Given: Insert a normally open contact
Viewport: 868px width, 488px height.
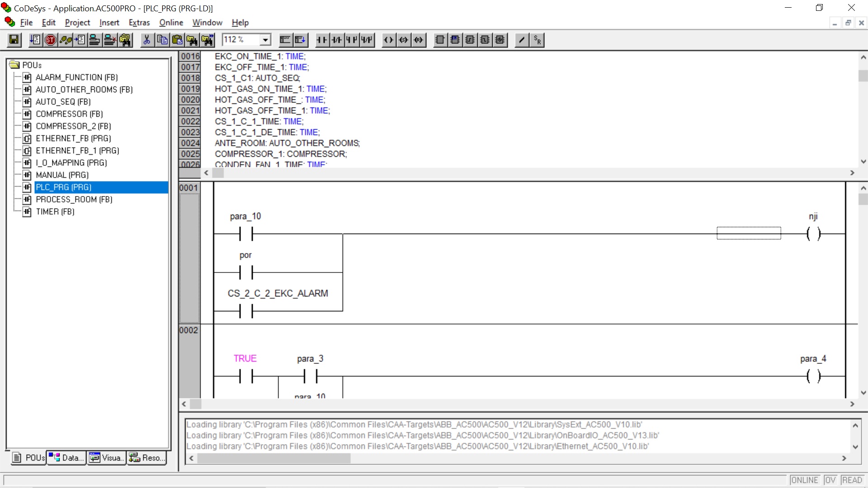Looking at the screenshot, I should click(321, 40).
